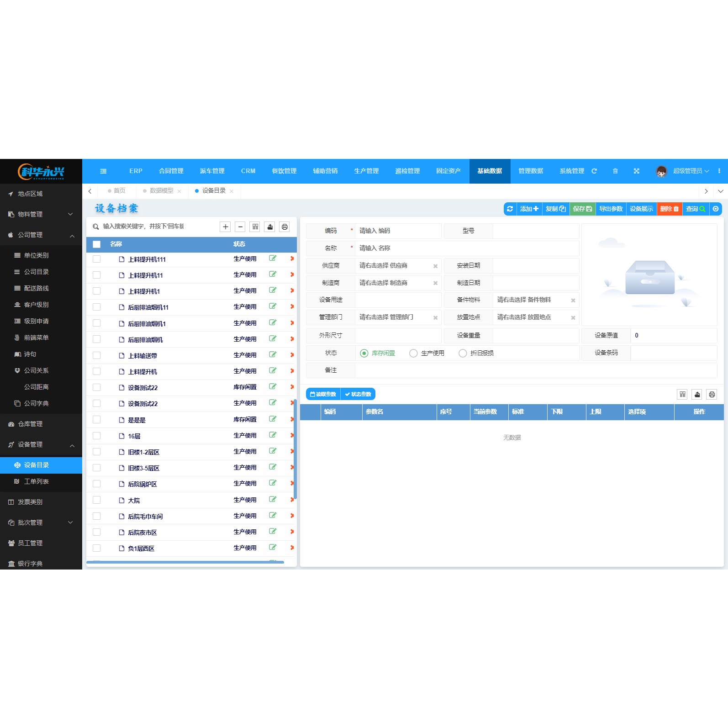Open the 生产管理 top menu
This screenshot has height=728, width=728.
pos(366,171)
